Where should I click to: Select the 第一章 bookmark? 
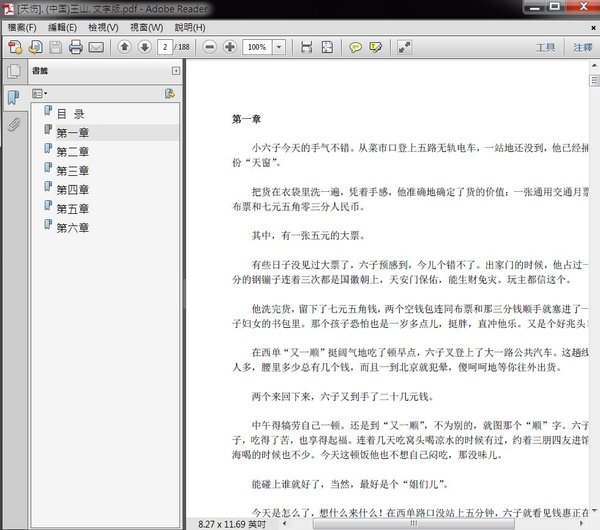pyautogui.click(x=73, y=133)
